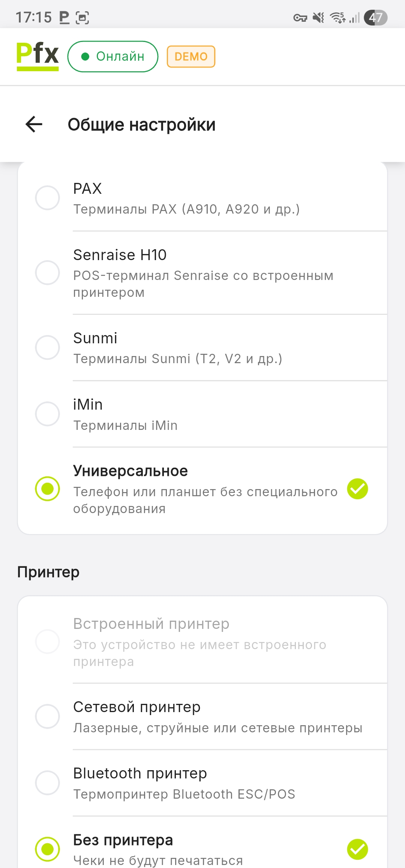Select the Без принтера radio button
Screen dimensions: 405x868
pos(48,849)
